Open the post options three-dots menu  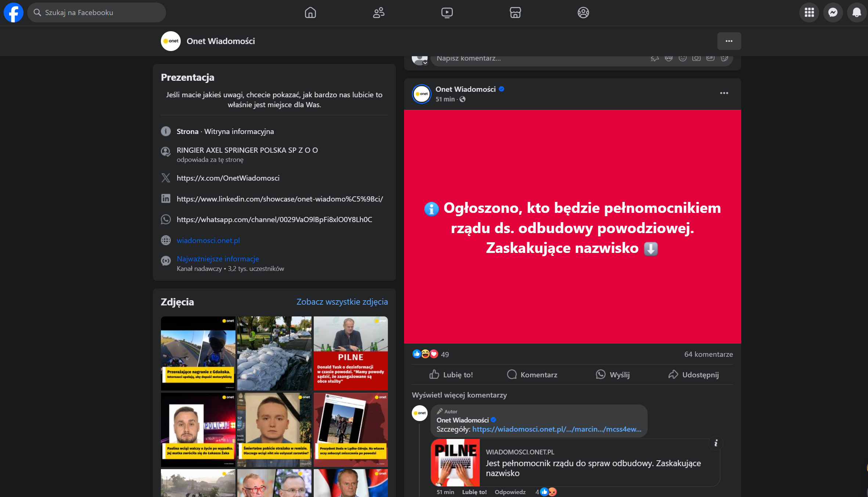click(724, 93)
